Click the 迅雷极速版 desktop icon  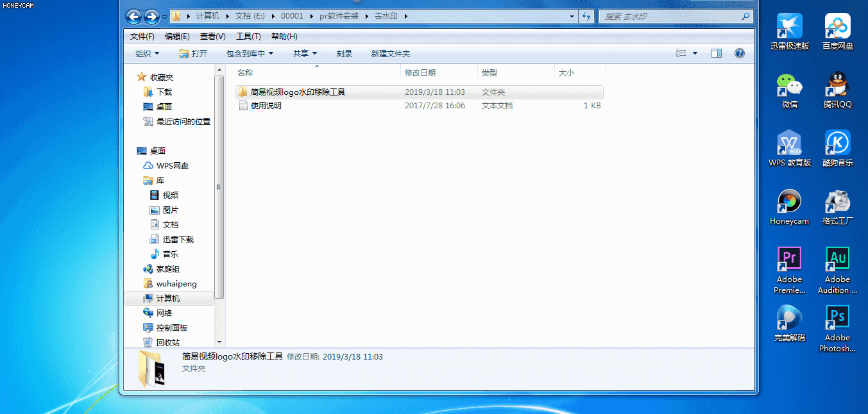pyautogui.click(x=790, y=31)
